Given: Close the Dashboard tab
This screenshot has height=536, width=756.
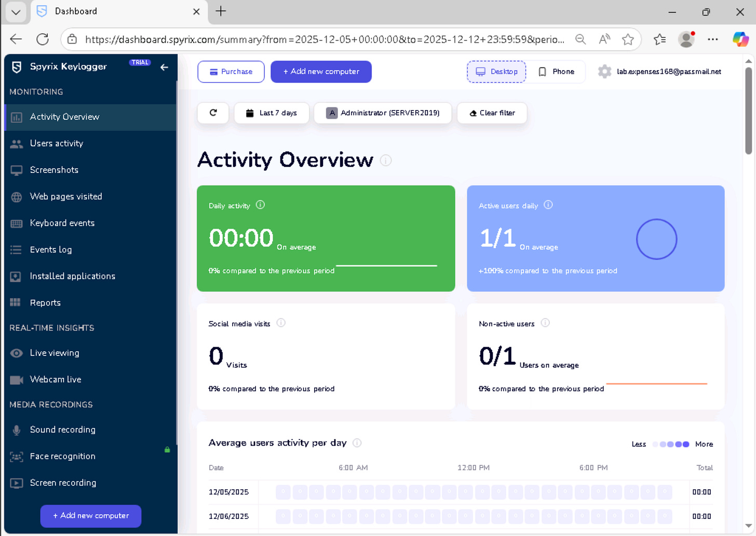Looking at the screenshot, I should coord(196,11).
